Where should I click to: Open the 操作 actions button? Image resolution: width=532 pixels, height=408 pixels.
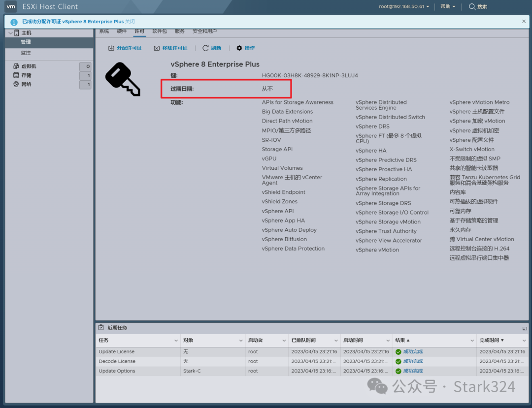245,48
